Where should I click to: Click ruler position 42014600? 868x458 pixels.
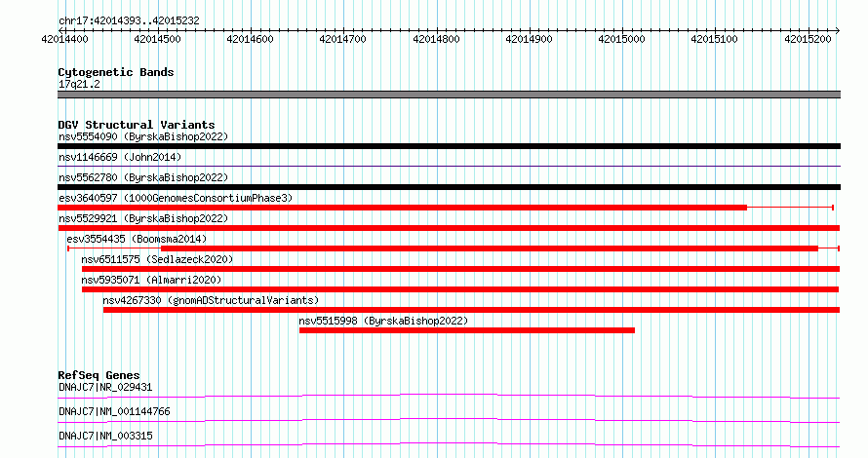pyautogui.click(x=250, y=39)
